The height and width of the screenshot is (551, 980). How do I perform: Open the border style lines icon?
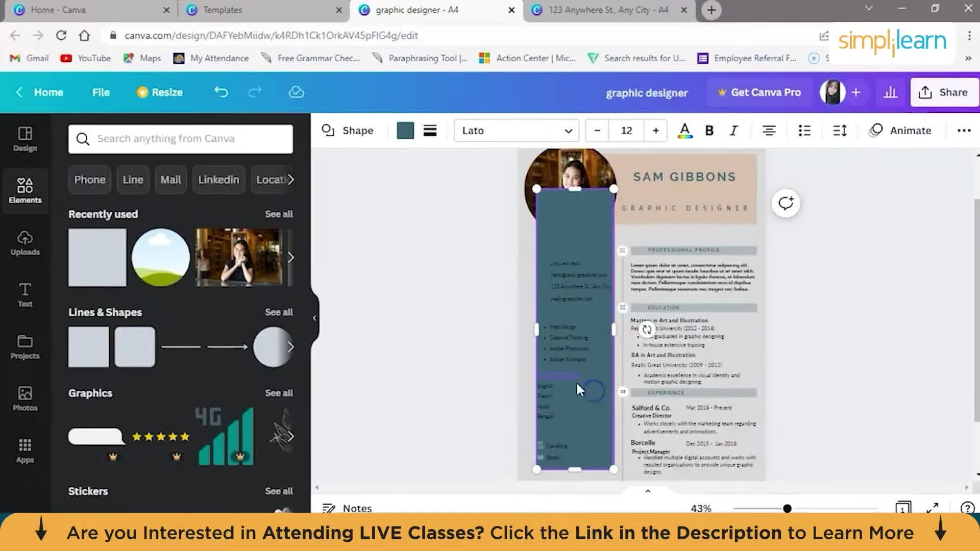tap(430, 131)
